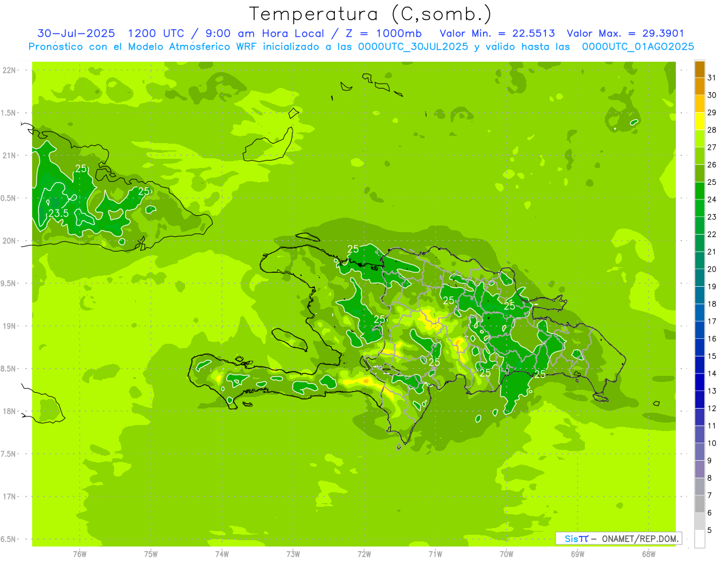Click the SisPI ONAMET/REP.DOM. credit label

coord(618,538)
